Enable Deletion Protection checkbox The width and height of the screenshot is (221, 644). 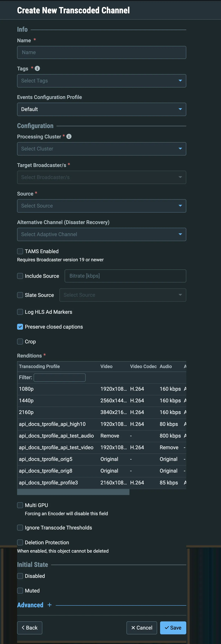(x=20, y=542)
